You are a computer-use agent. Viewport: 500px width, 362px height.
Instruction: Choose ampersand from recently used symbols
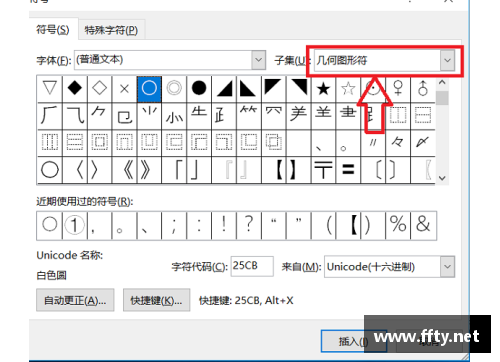[423, 225]
